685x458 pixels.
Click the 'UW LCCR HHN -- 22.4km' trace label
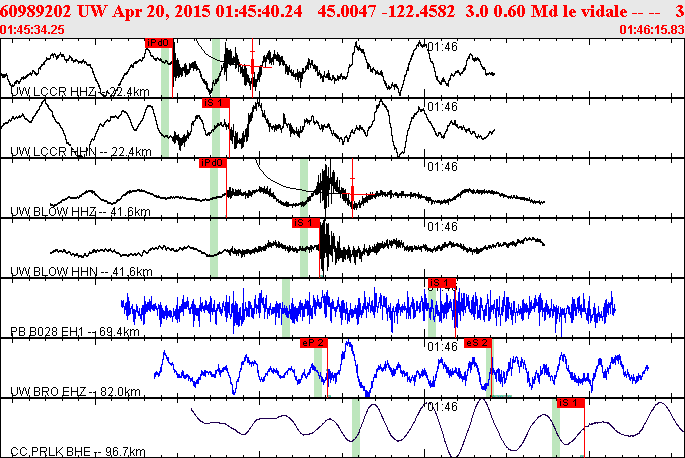[81, 152]
